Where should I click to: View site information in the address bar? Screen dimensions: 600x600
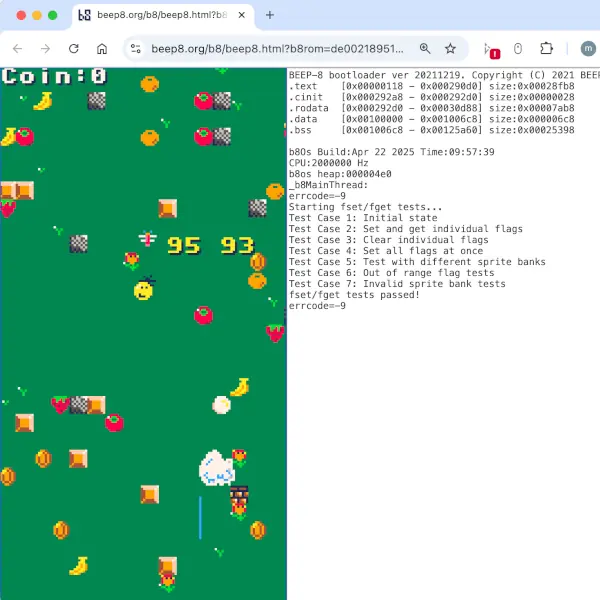tap(137, 48)
